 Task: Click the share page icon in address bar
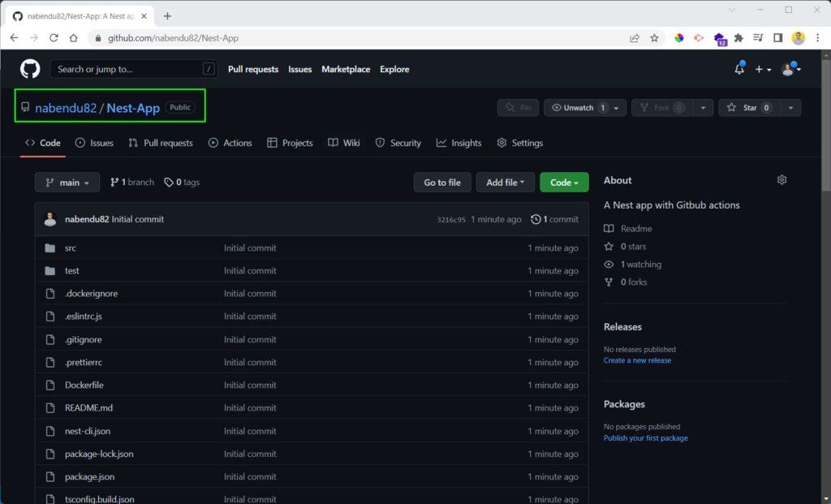click(635, 37)
